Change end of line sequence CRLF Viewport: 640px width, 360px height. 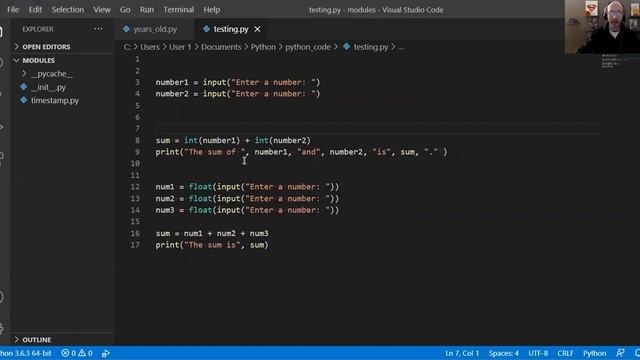(565, 353)
